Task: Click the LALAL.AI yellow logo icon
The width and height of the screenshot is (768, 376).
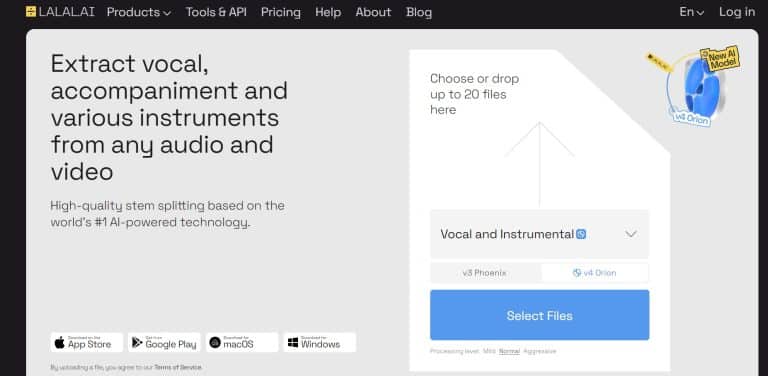Action: (x=31, y=12)
